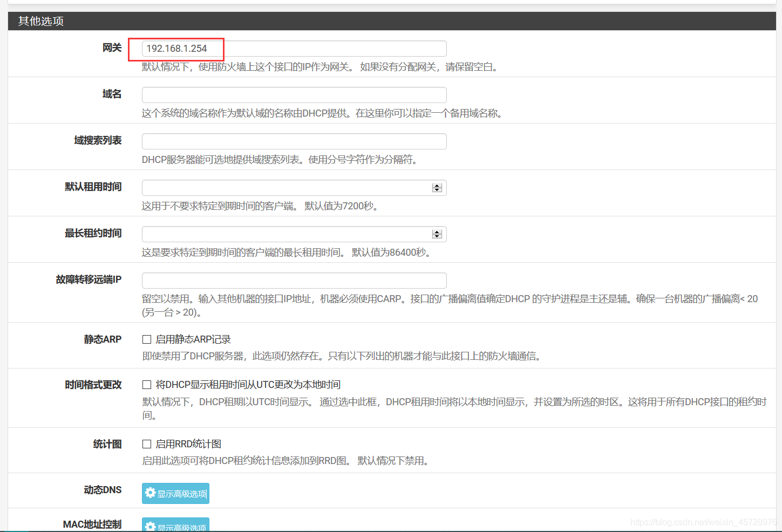This screenshot has height=532, width=782.
Task: Click the 最长租约时间 number field
Action: coord(294,234)
